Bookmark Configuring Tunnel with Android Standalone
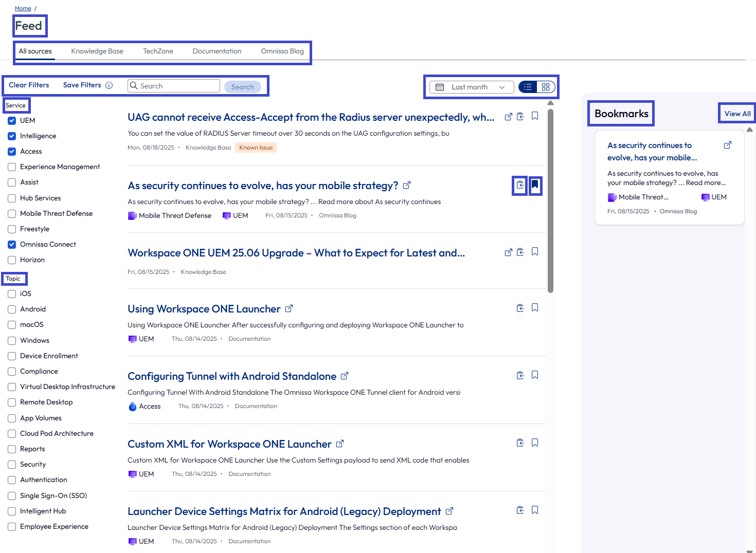Image resolution: width=756 pixels, height=553 pixels. (x=535, y=375)
